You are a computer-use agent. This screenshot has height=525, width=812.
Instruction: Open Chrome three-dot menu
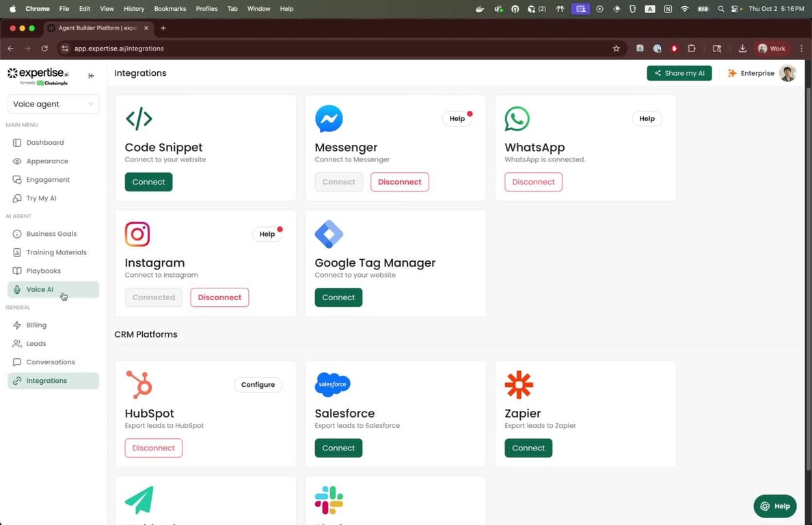point(802,48)
